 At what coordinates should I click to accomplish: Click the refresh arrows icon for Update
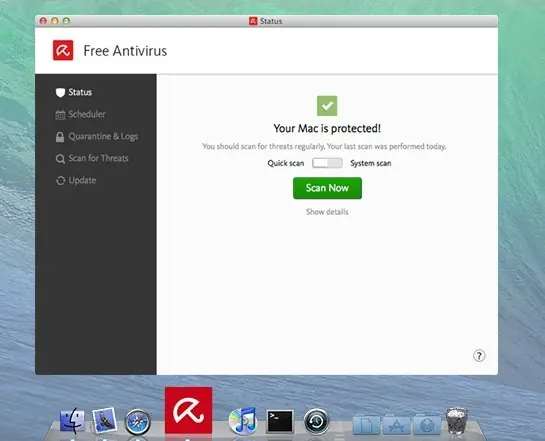(60, 180)
